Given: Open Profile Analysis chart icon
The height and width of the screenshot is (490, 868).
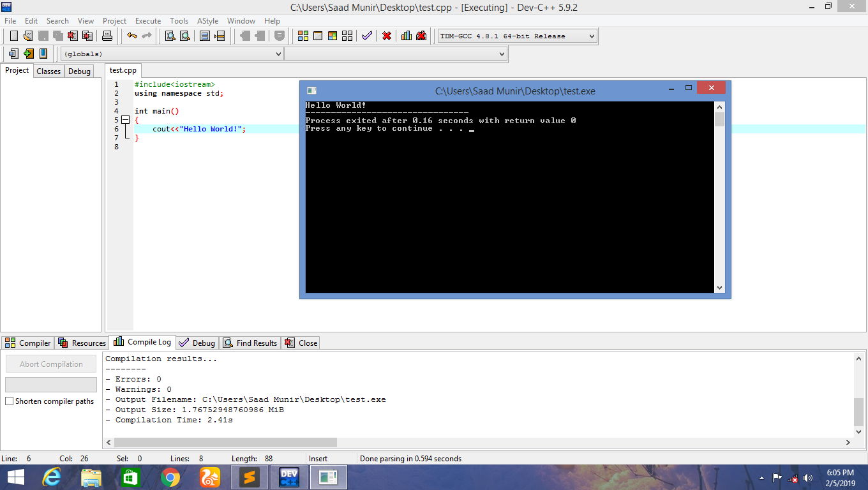Looking at the screenshot, I should click(x=407, y=36).
